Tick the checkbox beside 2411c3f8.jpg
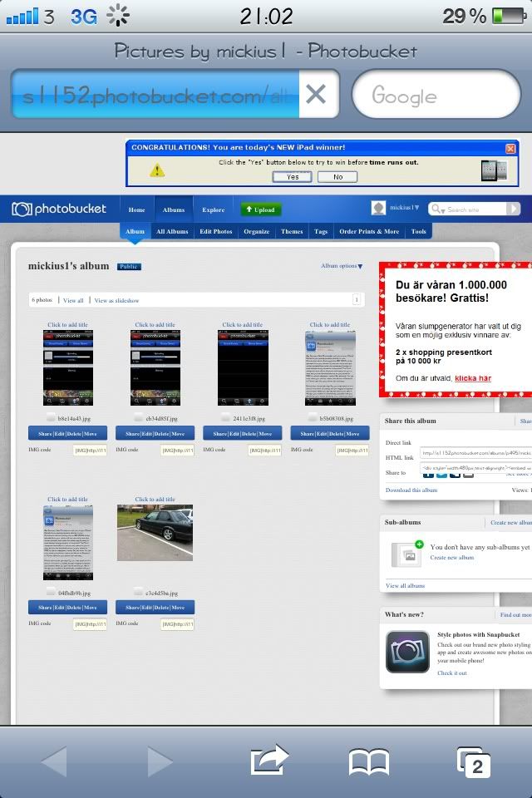This screenshot has height=798, width=532. point(225,418)
